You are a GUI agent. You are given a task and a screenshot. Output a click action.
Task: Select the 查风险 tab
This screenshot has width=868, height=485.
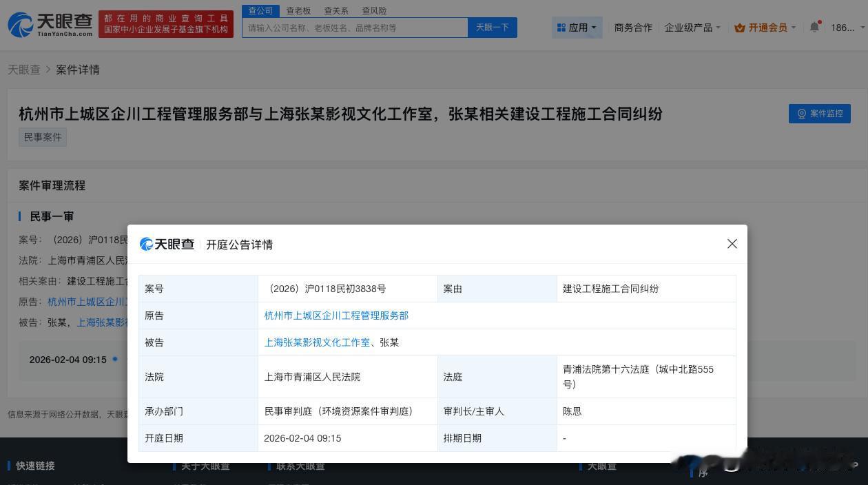click(x=373, y=10)
